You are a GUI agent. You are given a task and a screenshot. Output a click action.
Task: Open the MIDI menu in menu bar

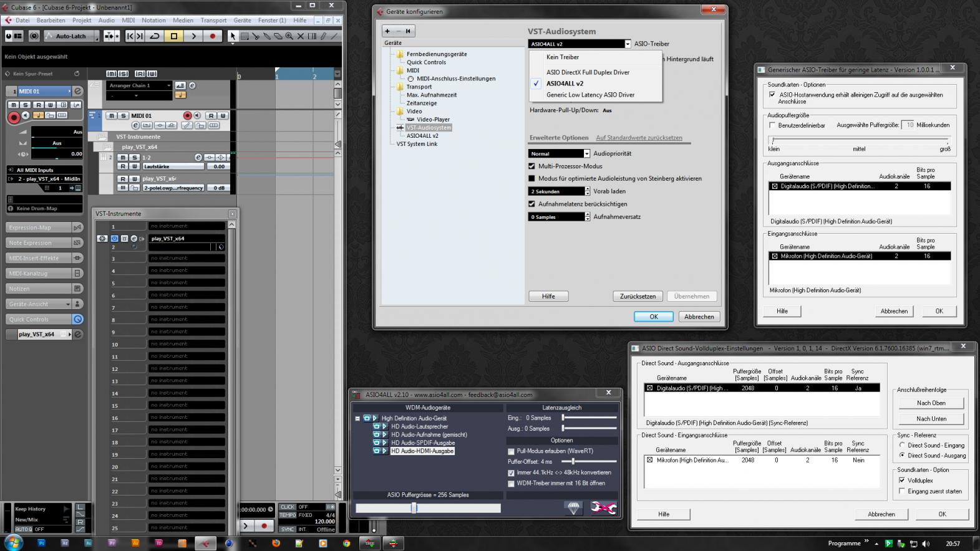click(128, 21)
